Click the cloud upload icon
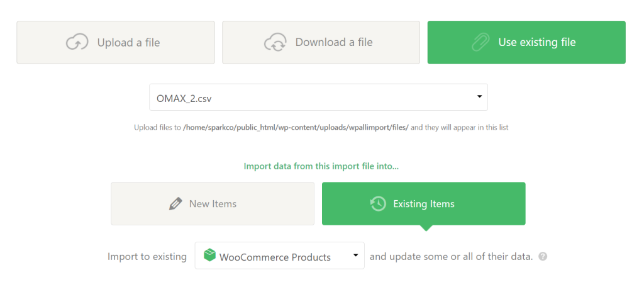644x282 pixels. click(x=77, y=42)
